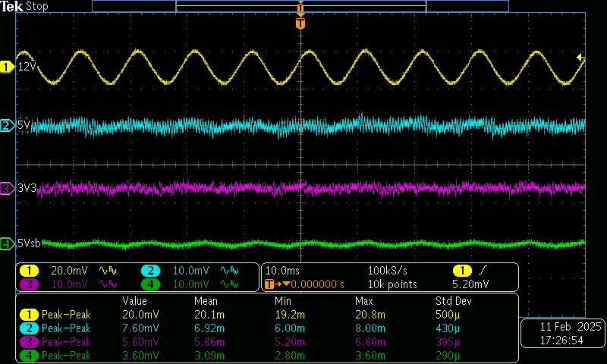Click channel 3 Peak-Peak measurement label

(66, 342)
